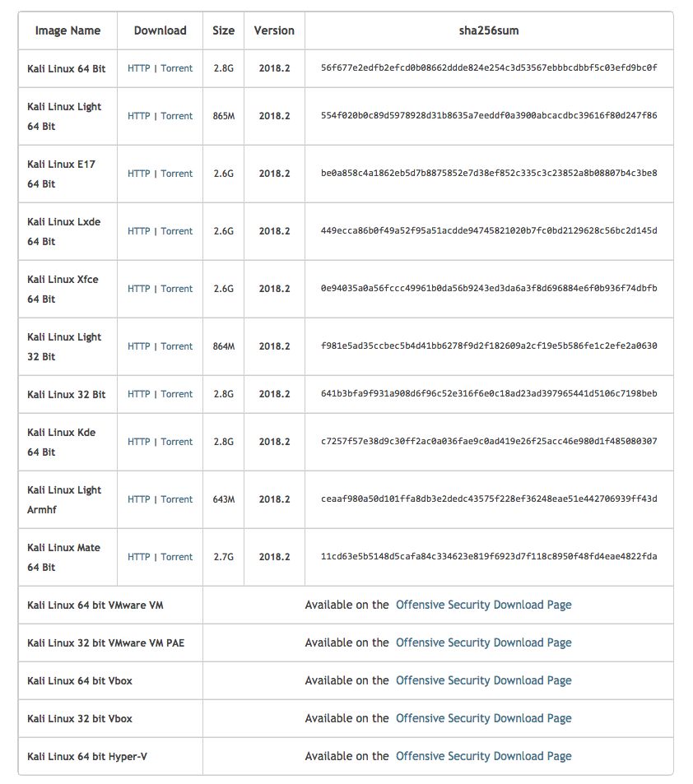Open Offensive Security page for 64 bit VMware VM
Viewport: 693px width, 784px height.
(483, 605)
